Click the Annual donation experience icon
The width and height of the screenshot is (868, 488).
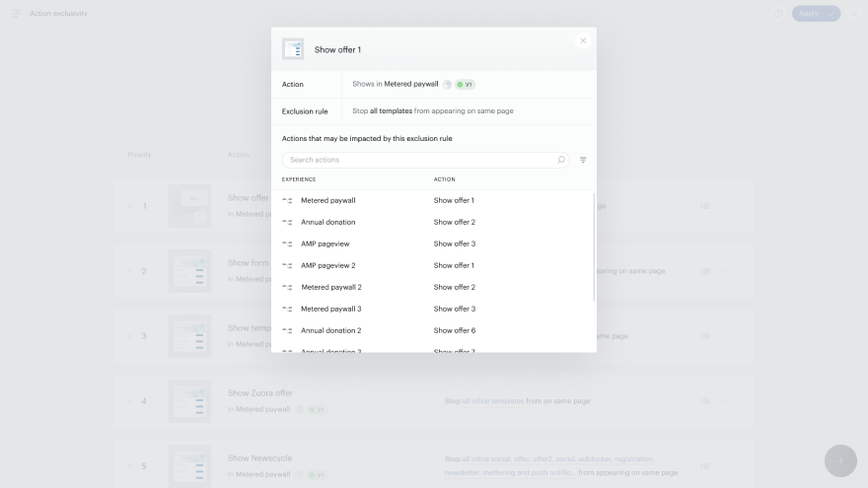tap(287, 223)
